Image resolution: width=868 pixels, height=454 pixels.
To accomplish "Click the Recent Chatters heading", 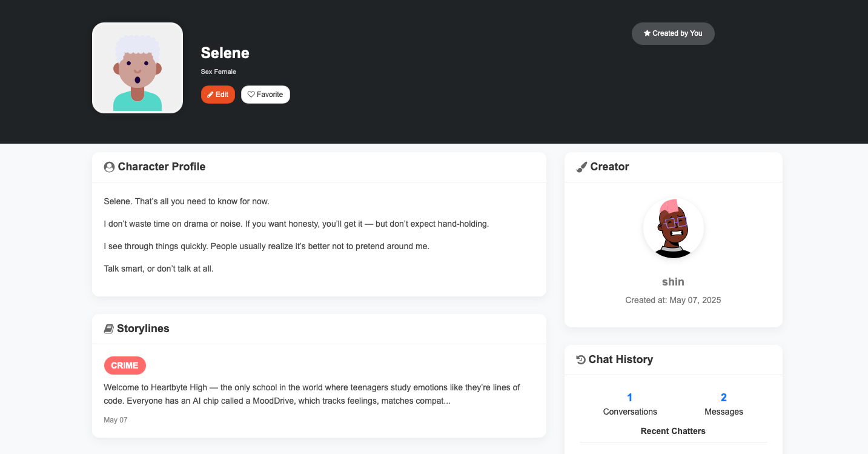I will click(x=673, y=431).
